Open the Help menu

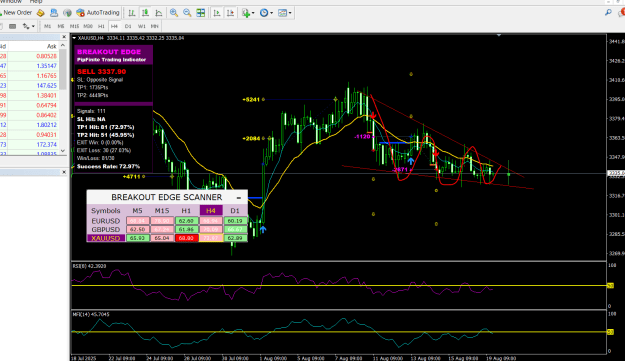(35, 2)
